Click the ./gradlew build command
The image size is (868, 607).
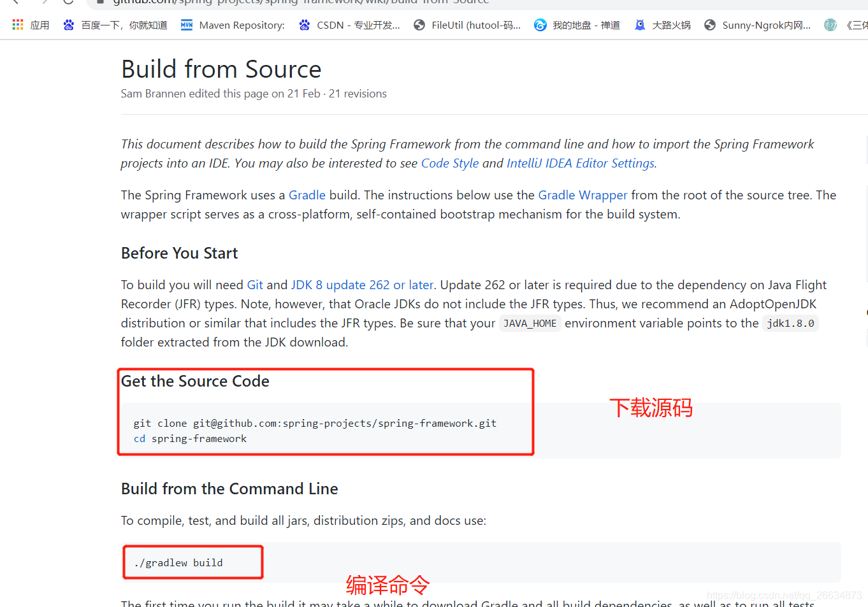(178, 563)
